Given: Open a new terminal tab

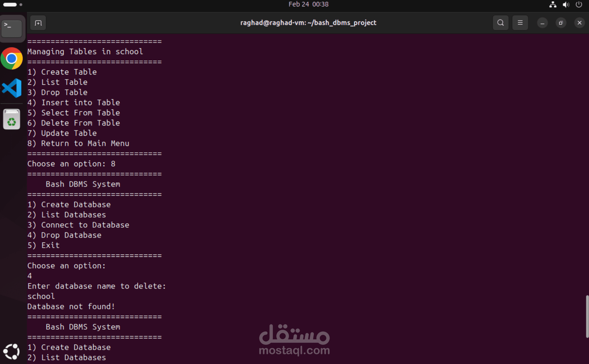Looking at the screenshot, I should click(x=38, y=23).
